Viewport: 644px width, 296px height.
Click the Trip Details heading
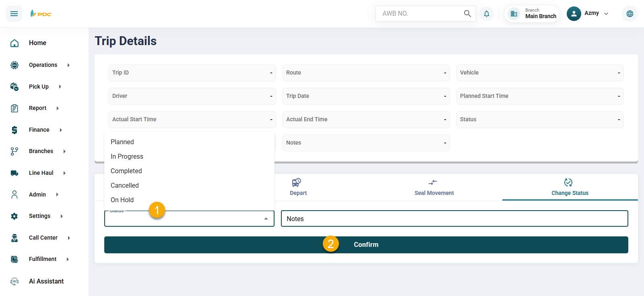click(126, 41)
